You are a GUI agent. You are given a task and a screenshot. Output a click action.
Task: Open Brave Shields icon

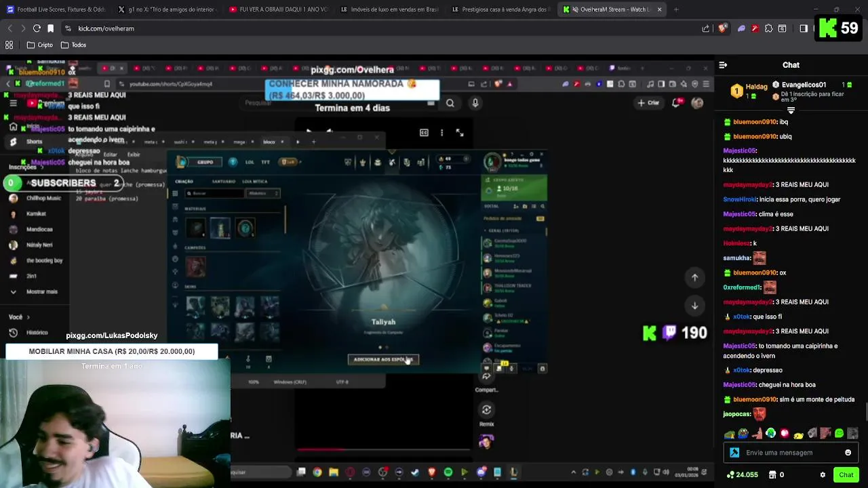pos(722,28)
